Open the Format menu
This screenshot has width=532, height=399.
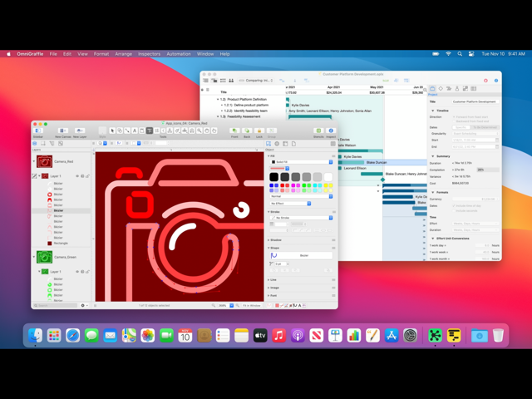tap(101, 54)
